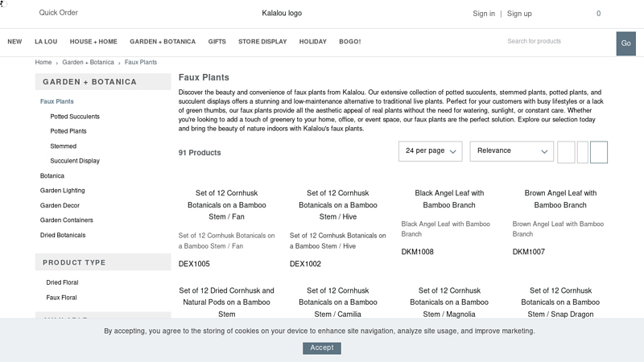Click the Sign up link
The width and height of the screenshot is (644, 362).
tap(519, 14)
